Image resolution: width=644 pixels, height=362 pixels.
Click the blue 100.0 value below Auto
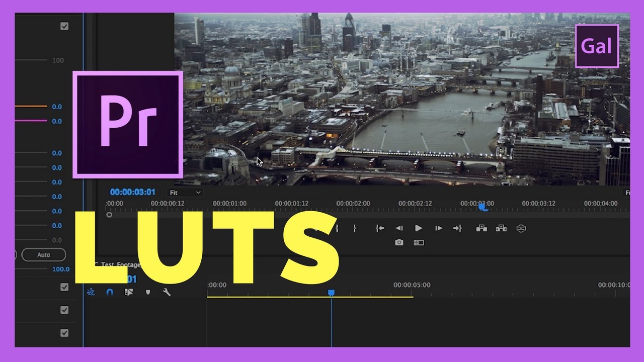[x=61, y=269]
